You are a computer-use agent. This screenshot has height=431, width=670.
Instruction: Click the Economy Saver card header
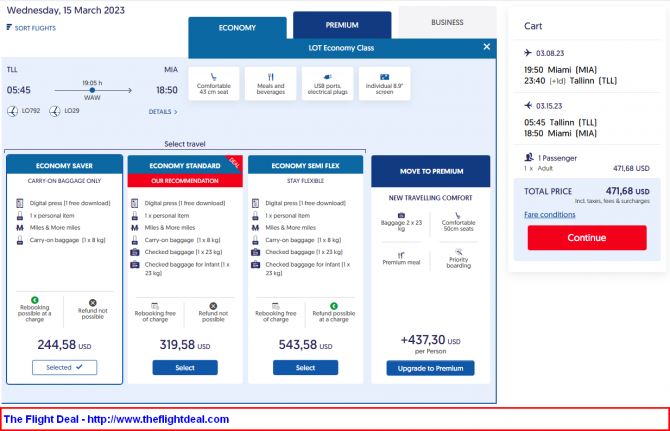pos(65,165)
